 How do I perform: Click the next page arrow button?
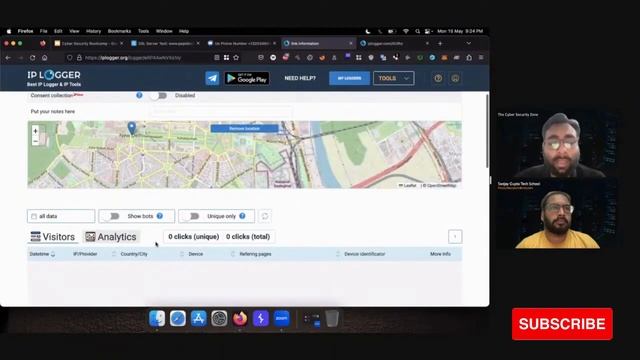coord(455,237)
